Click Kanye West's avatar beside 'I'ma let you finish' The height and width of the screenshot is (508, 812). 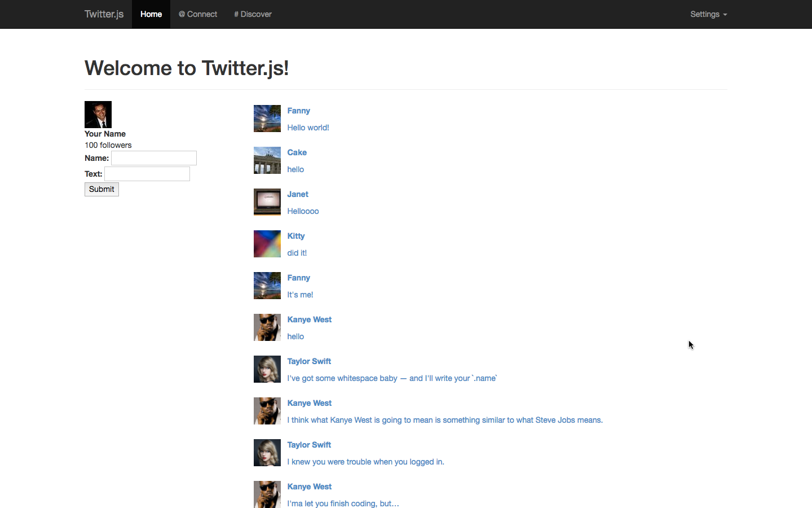(x=267, y=494)
